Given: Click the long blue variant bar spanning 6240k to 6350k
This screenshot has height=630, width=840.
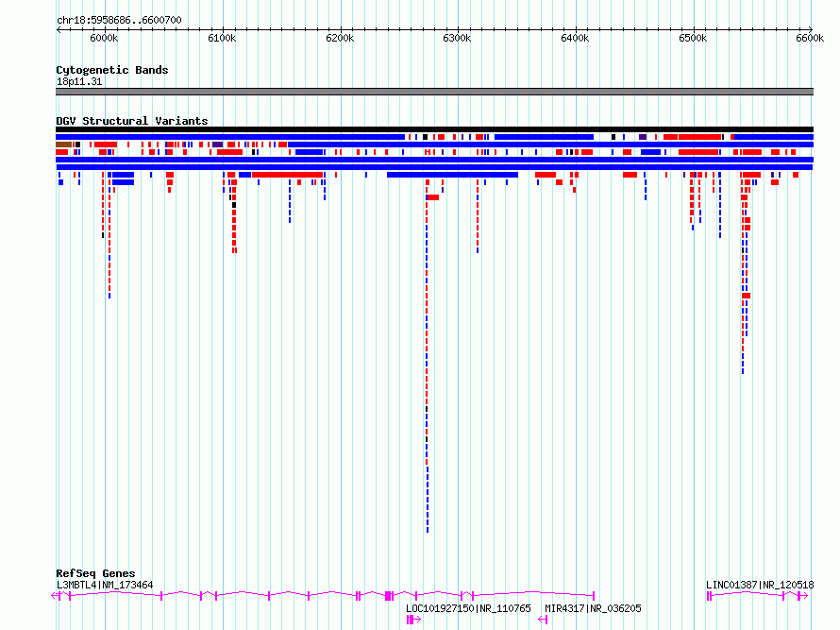Looking at the screenshot, I should 453,175.
